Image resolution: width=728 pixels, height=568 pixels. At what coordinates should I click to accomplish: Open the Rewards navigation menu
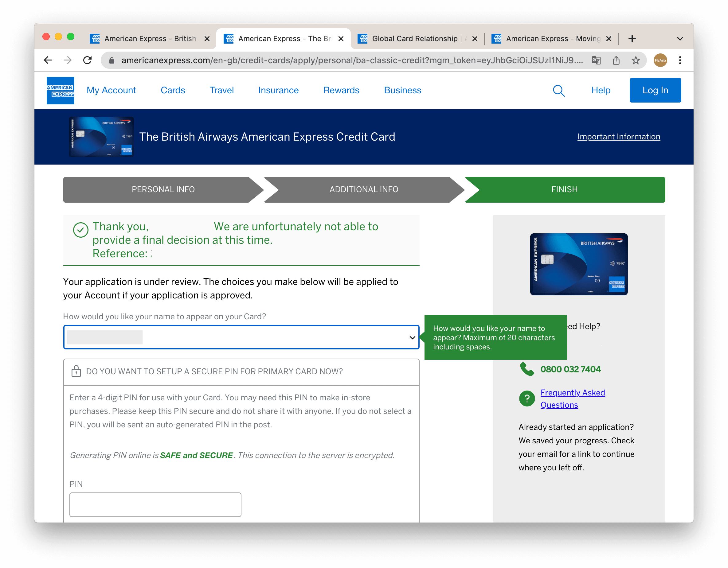341,90
